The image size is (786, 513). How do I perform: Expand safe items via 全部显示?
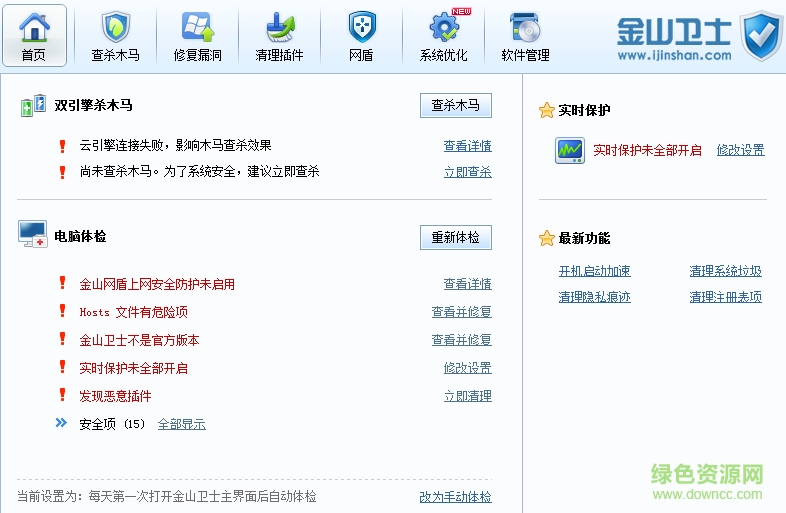pos(181,424)
